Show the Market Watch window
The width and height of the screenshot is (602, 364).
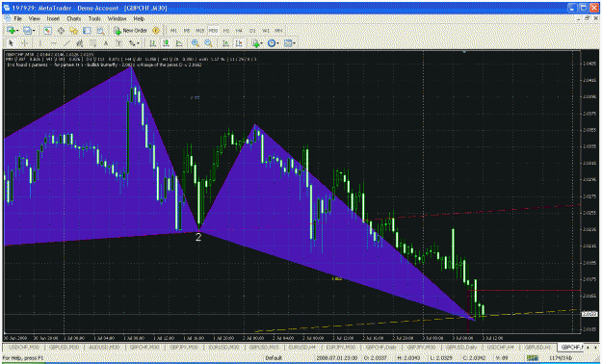click(x=47, y=31)
